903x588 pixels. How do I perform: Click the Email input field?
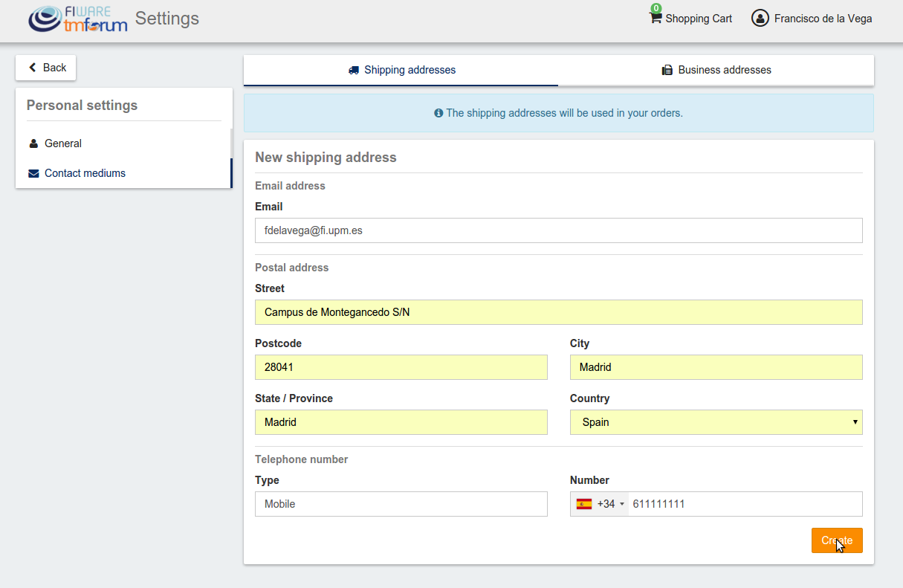coord(559,230)
